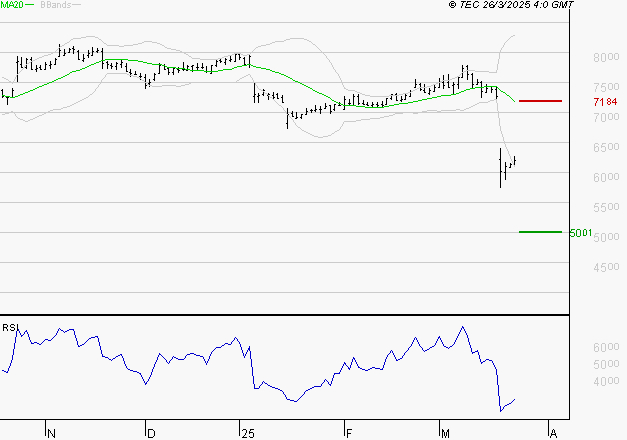This screenshot has height=440, width=627.
Task: Click the 25 year marker
Action: coord(248,434)
